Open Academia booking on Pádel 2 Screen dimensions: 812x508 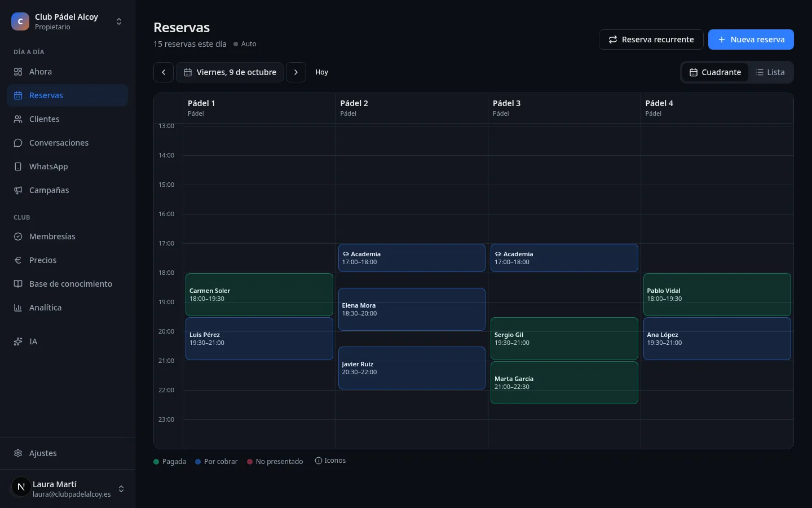point(412,258)
